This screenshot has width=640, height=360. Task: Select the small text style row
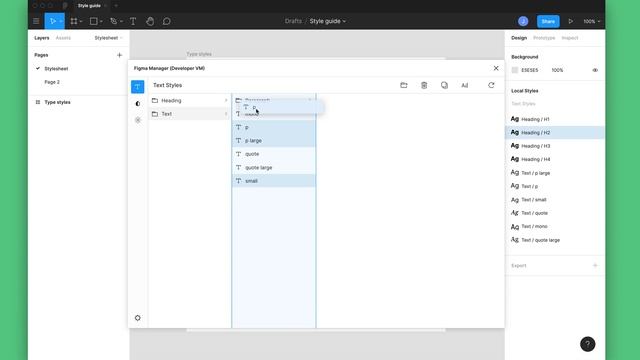274,181
